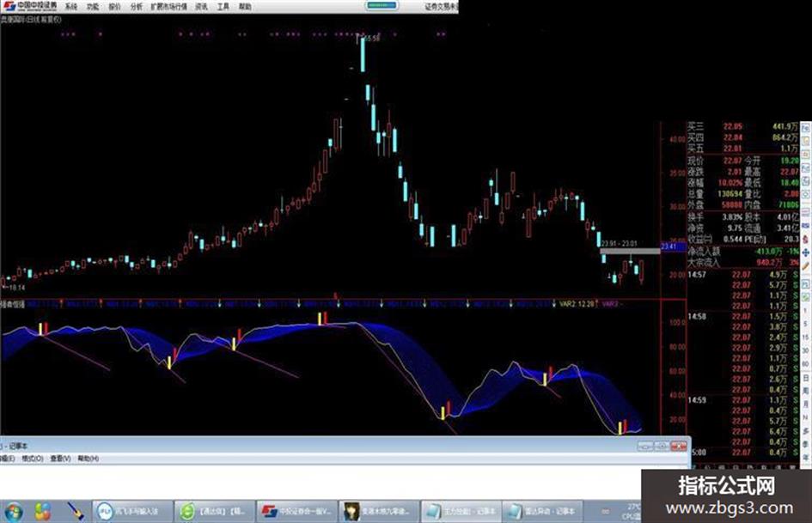The image size is (812, 523).
Task: Click the 14:58 timestamp in the trade list
Action: click(x=697, y=316)
